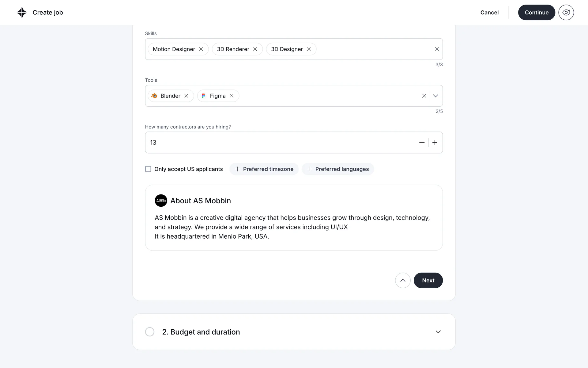588x368 pixels.
Task: Select the Budget and duration step circle
Action: 150,332
